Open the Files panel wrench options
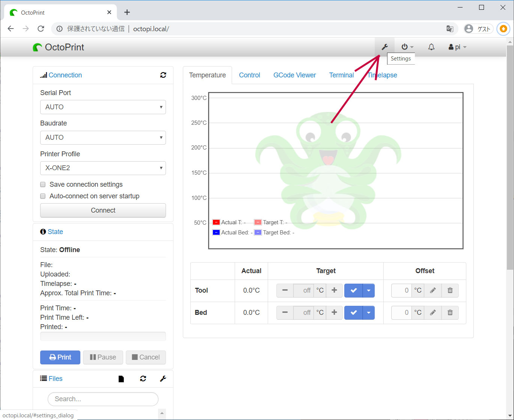 [163, 379]
